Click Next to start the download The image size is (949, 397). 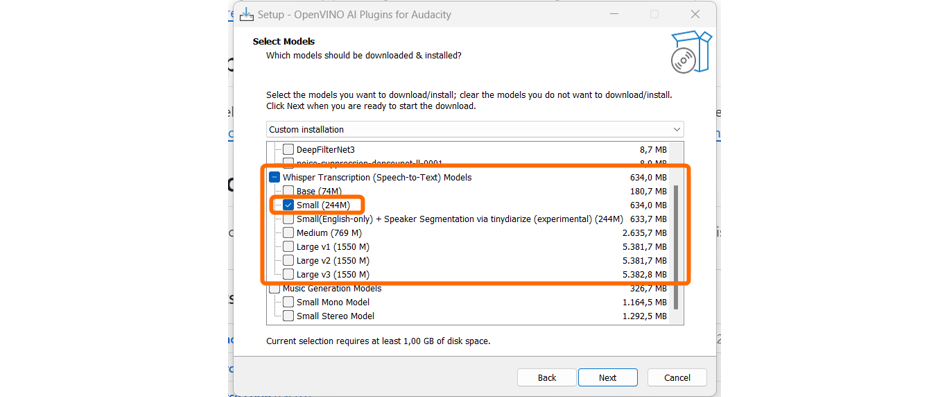(x=608, y=378)
